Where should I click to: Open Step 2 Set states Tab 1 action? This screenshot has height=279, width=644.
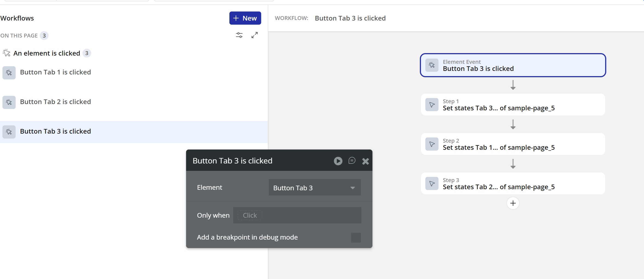(x=513, y=144)
